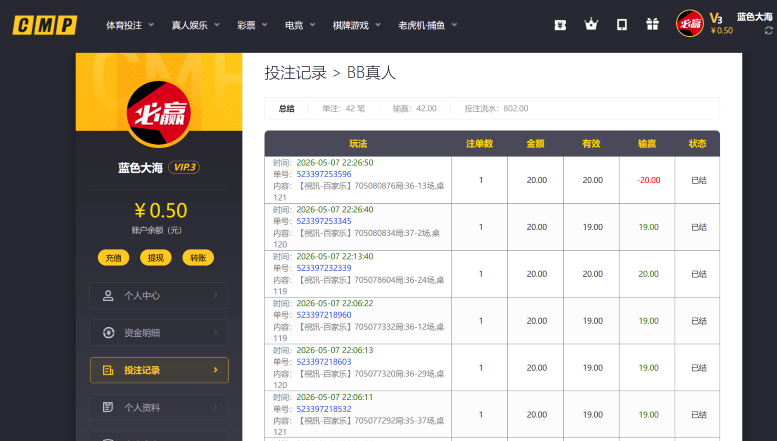Open the wallet yen icon in header
777x441 pixels.
point(560,25)
